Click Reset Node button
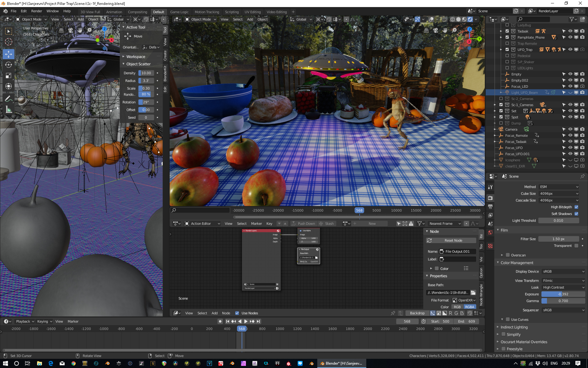This screenshot has height=368, width=588. tap(451, 240)
